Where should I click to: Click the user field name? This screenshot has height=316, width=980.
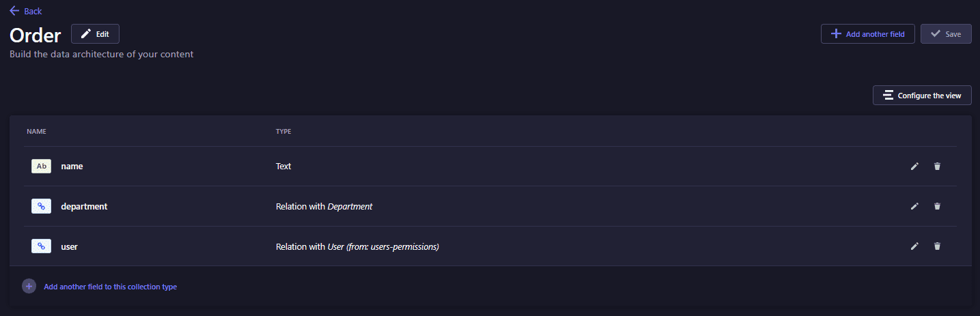(69, 246)
